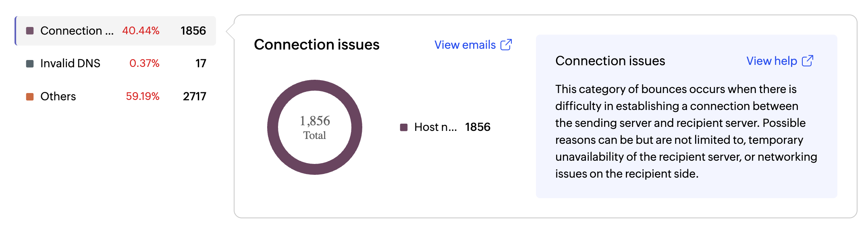Screen dimensions: 868x232
Task: Click the external link icon beside View help
Action: pos(808,61)
